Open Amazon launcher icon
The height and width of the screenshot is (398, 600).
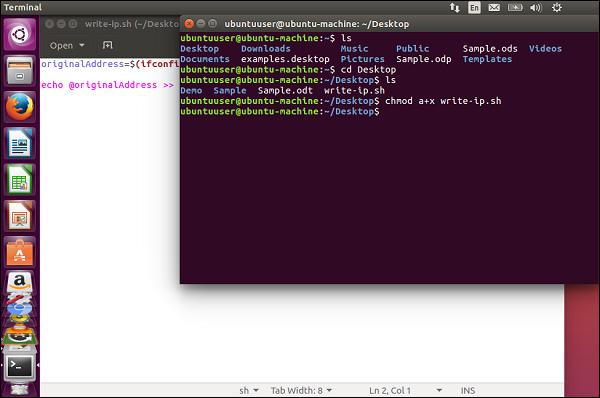[x=20, y=283]
